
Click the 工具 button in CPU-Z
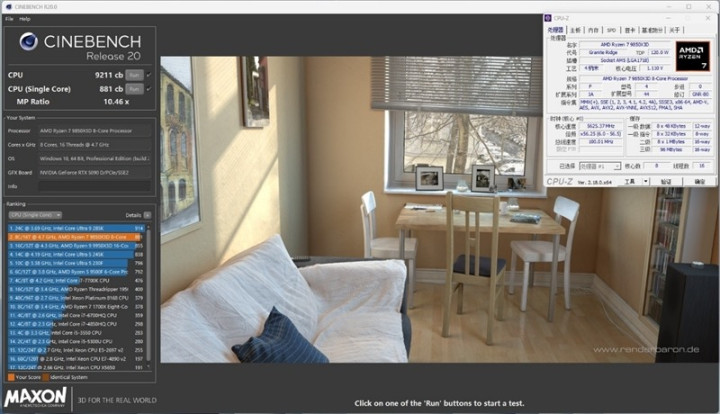pyautogui.click(x=630, y=181)
